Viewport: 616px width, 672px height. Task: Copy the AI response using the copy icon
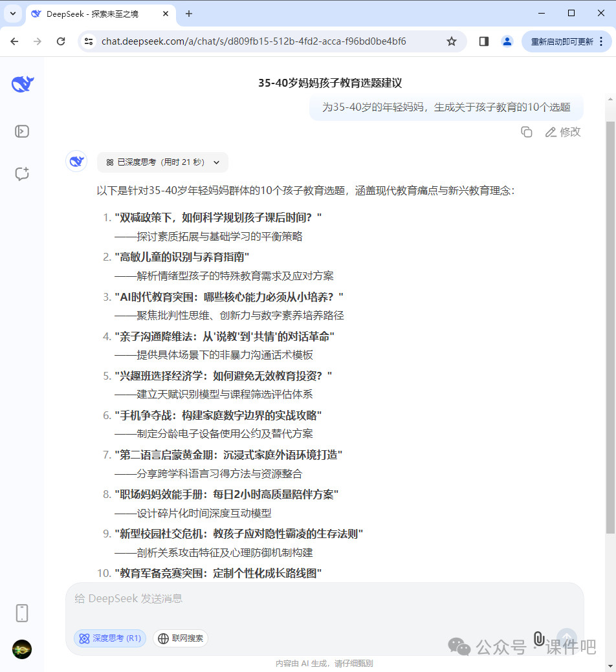click(526, 131)
